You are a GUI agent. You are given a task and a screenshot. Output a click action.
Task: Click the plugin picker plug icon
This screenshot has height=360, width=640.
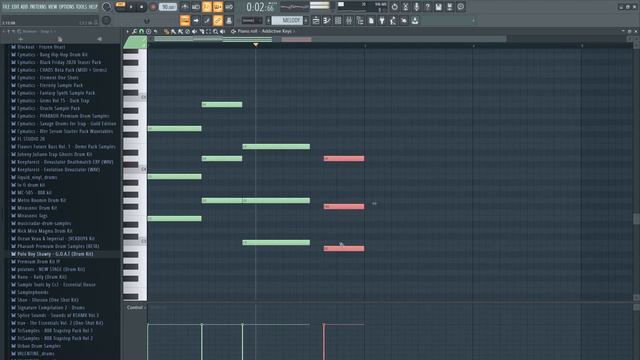click(382, 20)
